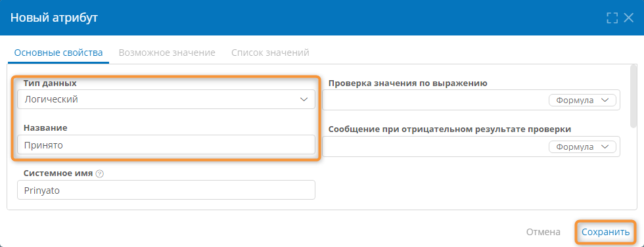Click the vertical scrollbar of the properties panel
The height and width of the screenshot is (247, 644).
(x=633, y=97)
